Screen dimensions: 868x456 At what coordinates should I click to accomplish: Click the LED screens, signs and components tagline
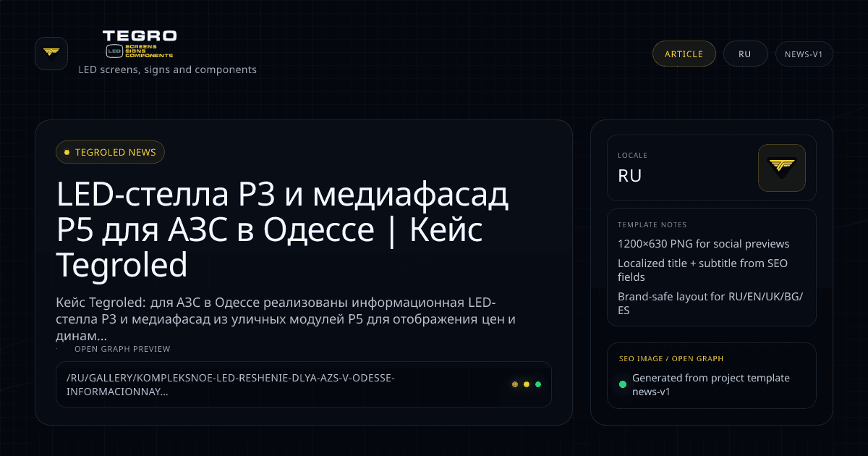167,69
